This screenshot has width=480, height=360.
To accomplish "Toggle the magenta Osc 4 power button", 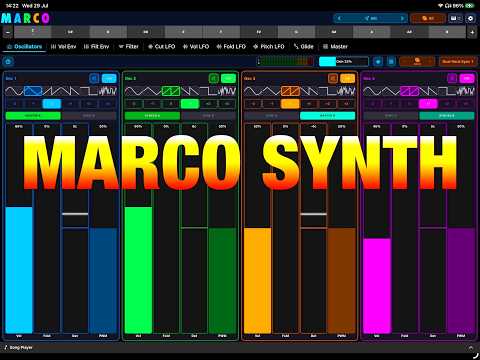I will click(467, 78).
